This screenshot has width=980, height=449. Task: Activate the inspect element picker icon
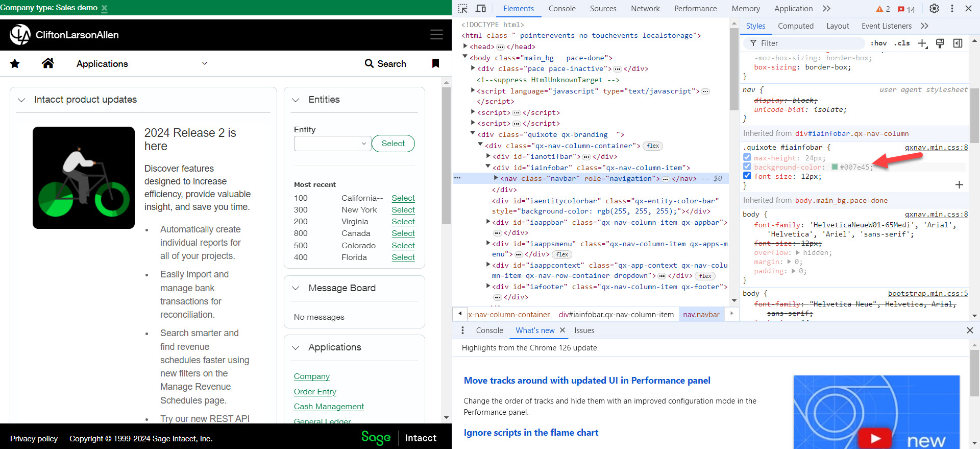(462, 9)
